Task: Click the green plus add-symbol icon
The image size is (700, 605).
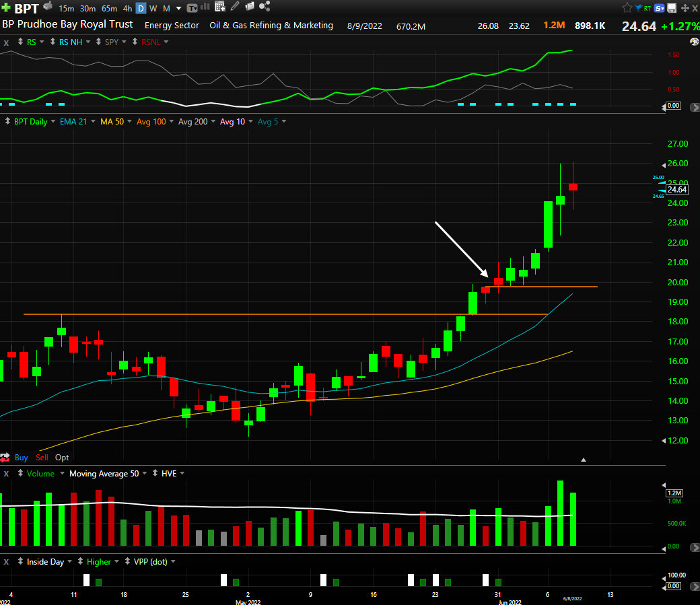Action: click(x=6, y=7)
